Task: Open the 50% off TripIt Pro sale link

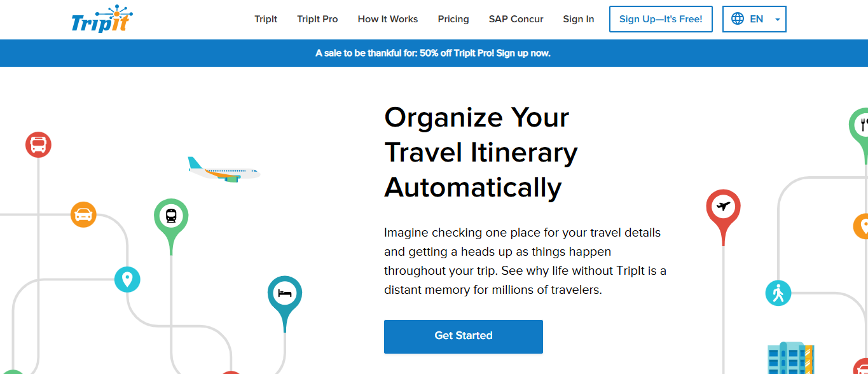Action: pos(434,53)
